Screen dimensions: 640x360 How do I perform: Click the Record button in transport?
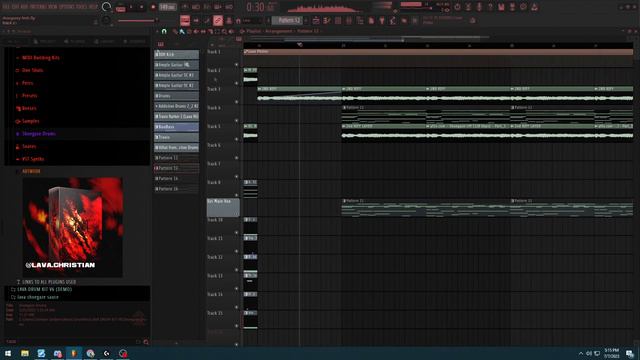click(x=153, y=7)
